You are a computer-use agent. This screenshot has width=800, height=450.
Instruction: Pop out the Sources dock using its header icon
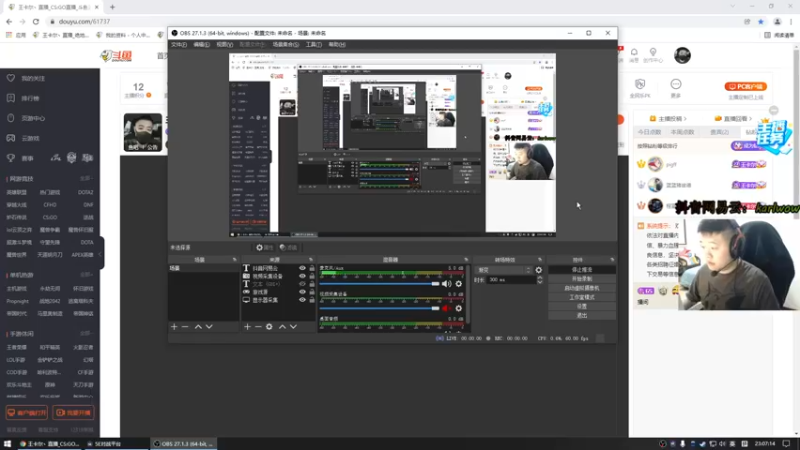(x=311, y=260)
